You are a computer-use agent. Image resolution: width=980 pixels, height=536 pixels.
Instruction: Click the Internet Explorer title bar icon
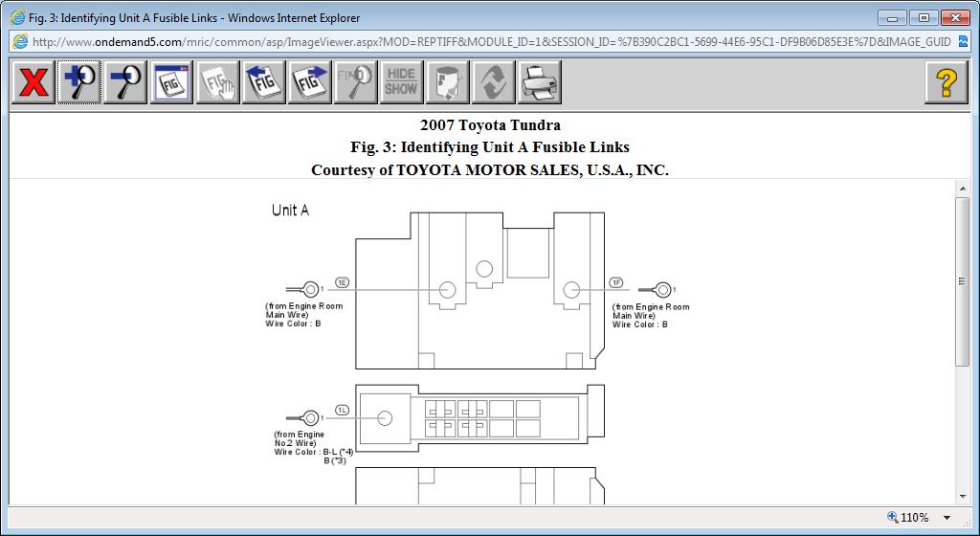[17, 17]
